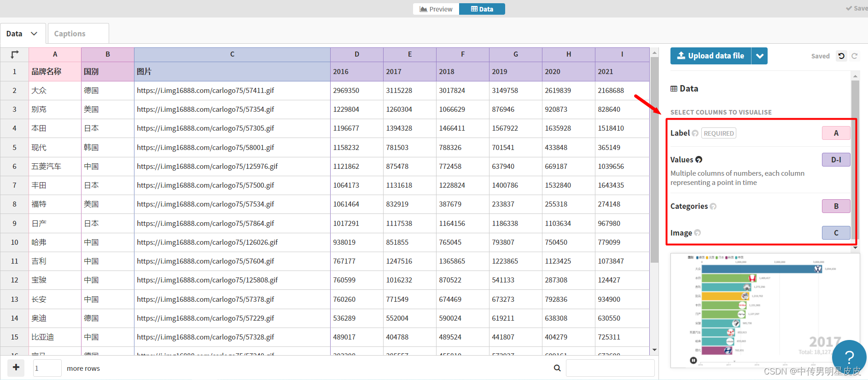Image resolution: width=868 pixels, height=380 pixels.
Task: Click the Label help icon
Action: 695,133
